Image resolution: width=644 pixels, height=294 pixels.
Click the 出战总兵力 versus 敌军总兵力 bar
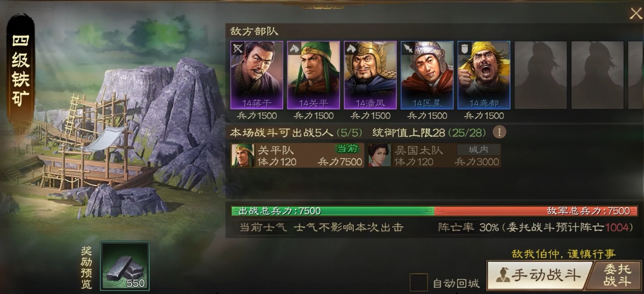coord(434,211)
